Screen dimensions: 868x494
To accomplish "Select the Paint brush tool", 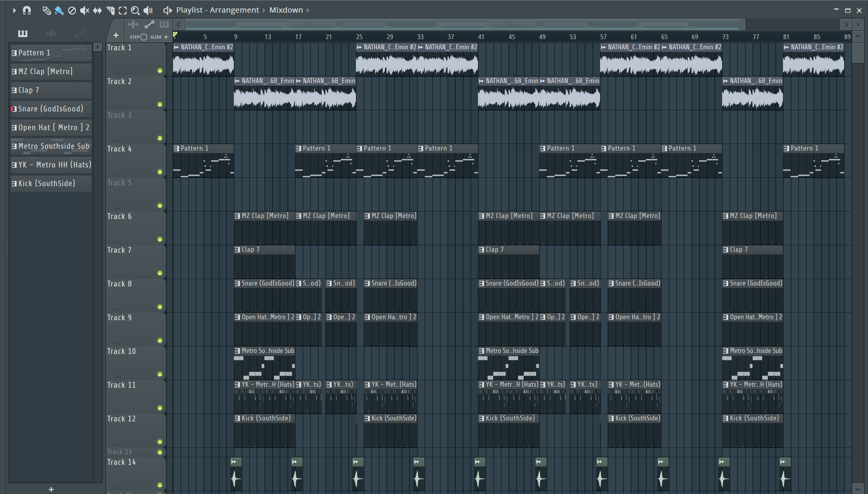I will coord(59,11).
